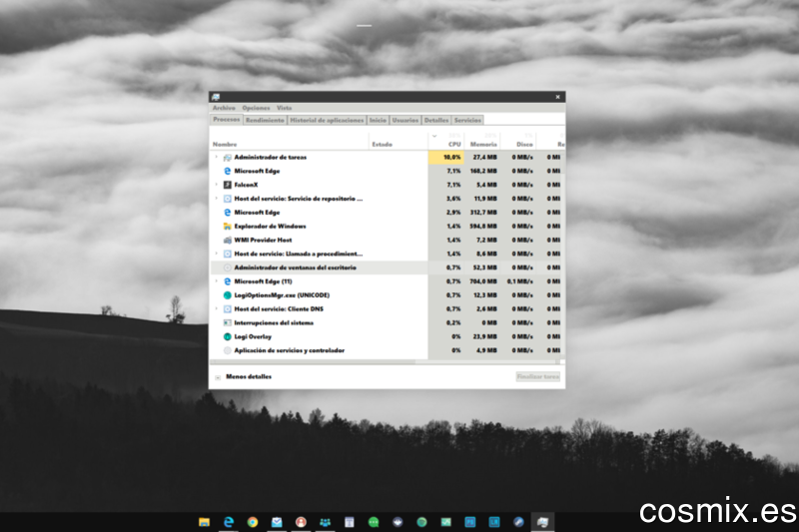Select the Administrador de ventanas del escritorio row
The width and height of the screenshot is (799, 532).
[x=385, y=267]
